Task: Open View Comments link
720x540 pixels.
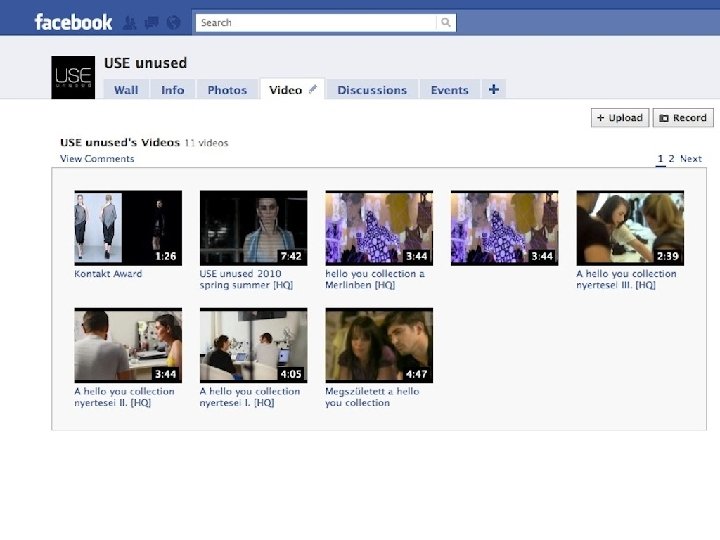Action: (97, 158)
